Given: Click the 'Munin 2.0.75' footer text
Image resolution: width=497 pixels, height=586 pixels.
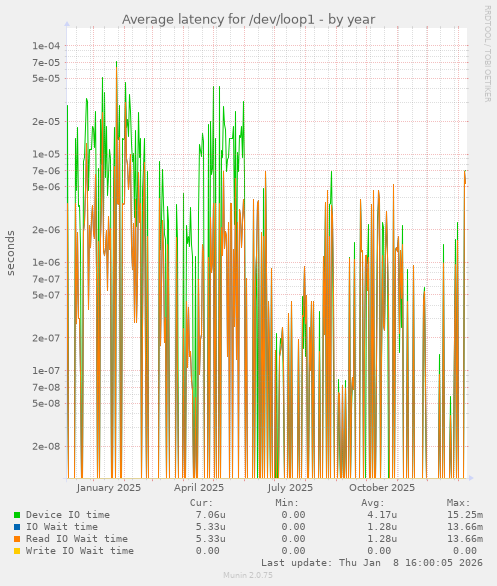Looking at the screenshot, I should [x=248, y=575].
